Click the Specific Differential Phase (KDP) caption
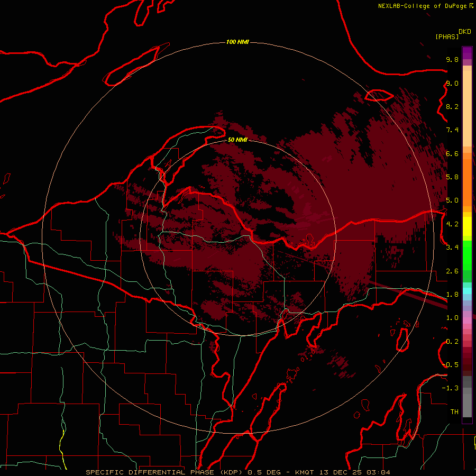The width and height of the screenshot is (476, 476). (x=164, y=472)
